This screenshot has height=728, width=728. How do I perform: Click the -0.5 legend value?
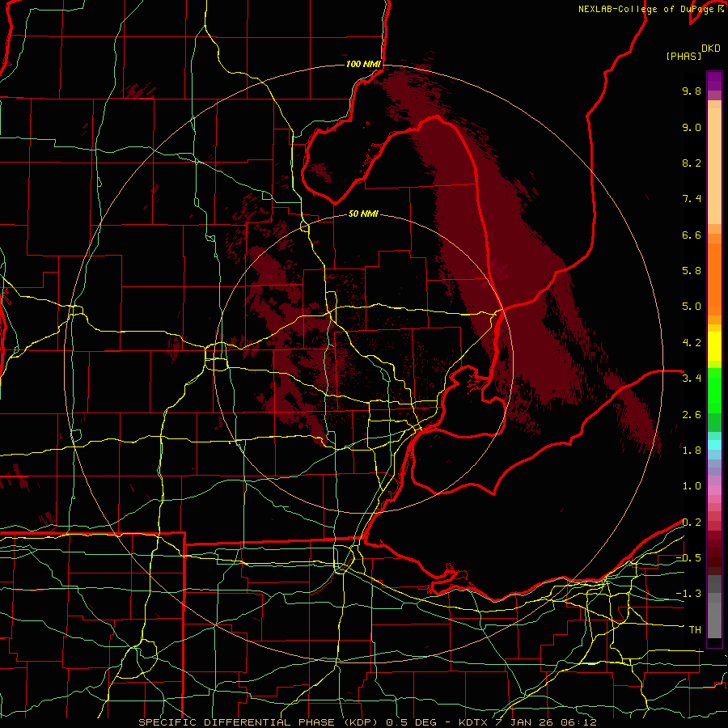[688, 558]
